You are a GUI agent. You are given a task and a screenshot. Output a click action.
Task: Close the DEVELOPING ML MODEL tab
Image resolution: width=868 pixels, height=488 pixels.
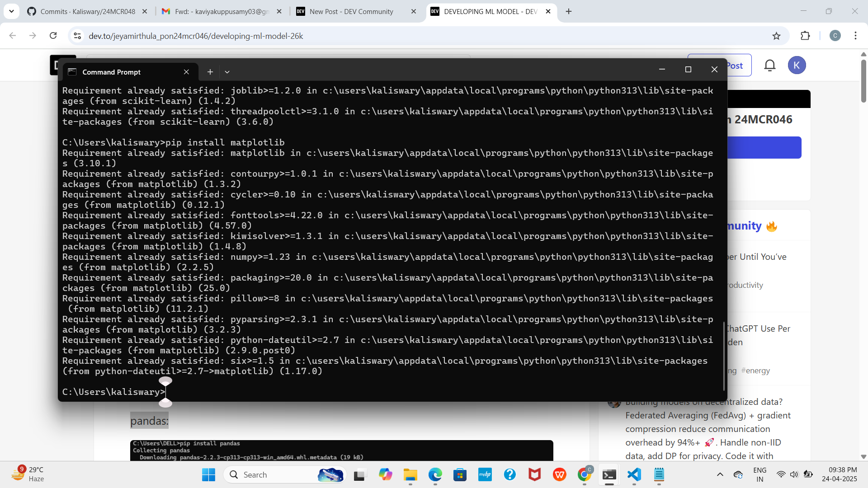point(548,12)
